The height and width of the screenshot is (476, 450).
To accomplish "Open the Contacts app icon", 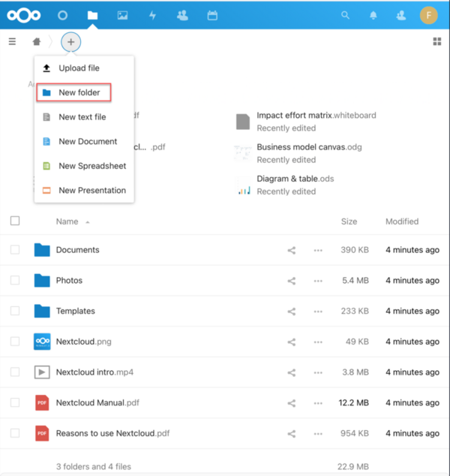I will [182, 15].
